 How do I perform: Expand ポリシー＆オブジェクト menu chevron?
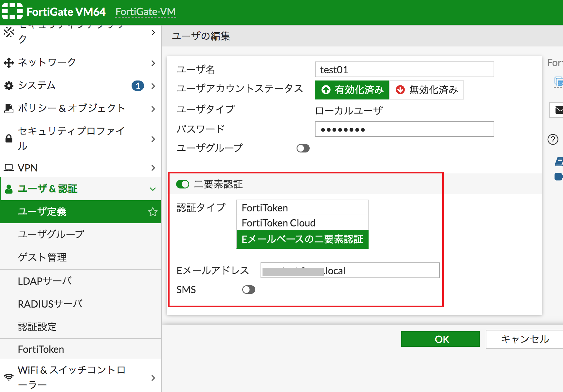(153, 109)
